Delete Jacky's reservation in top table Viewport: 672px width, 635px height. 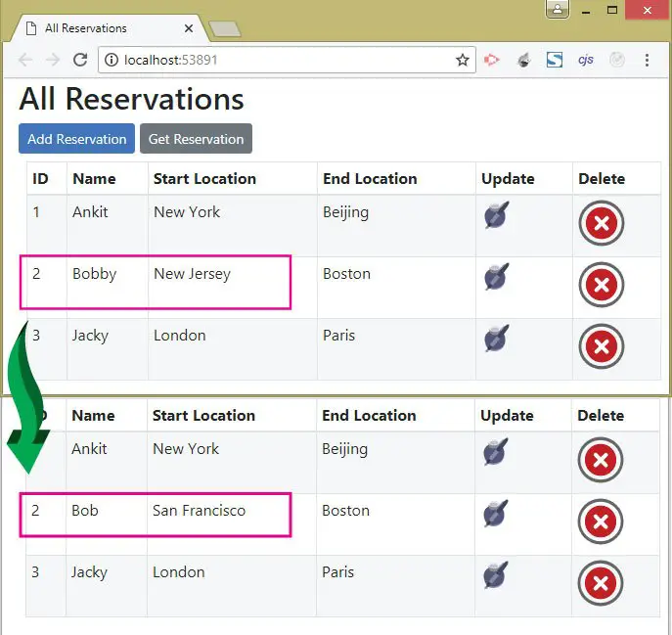(x=601, y=346)
